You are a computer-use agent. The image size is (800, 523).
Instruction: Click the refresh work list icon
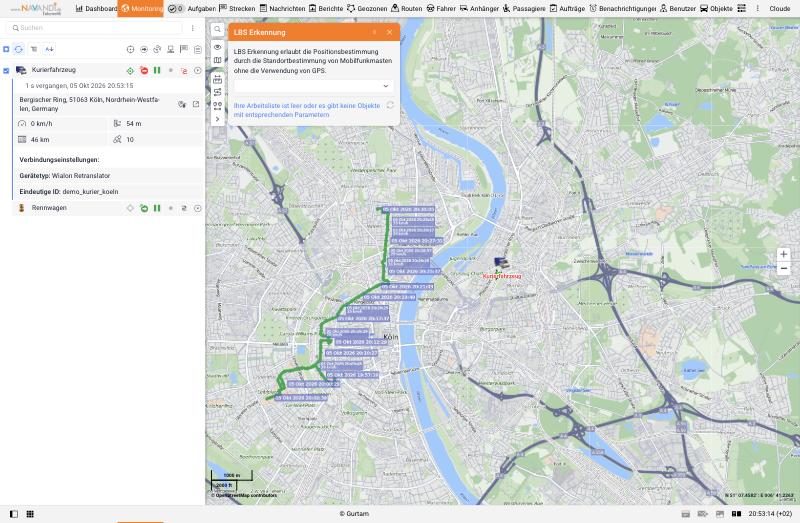(x=19, y=49)
